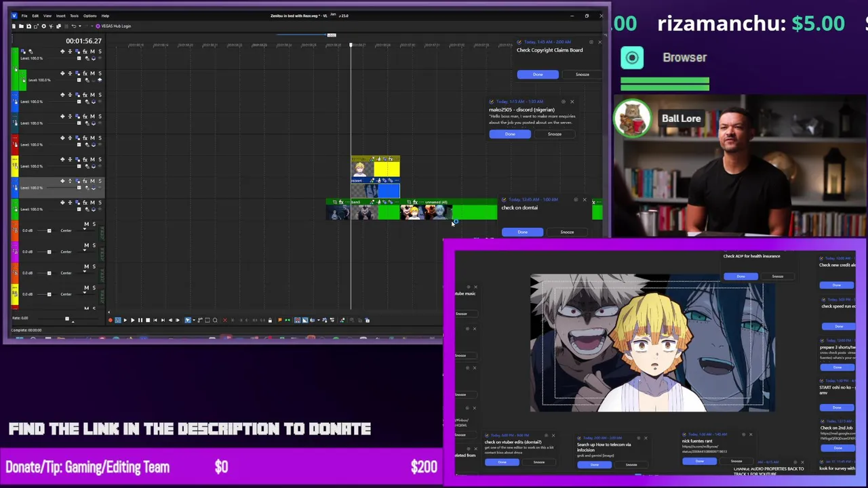Mark nick fuentes rant reminder as Done
Image resolution: width=868 pixels, height=488 pixels.
[x=699, y=462]
